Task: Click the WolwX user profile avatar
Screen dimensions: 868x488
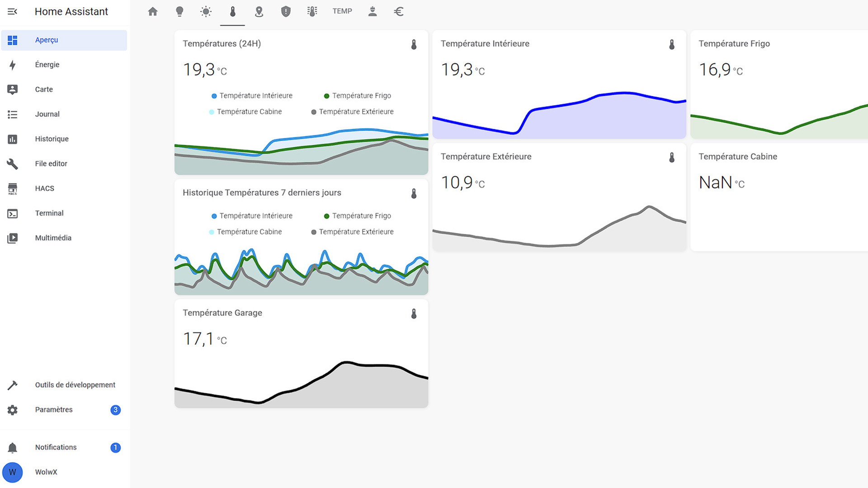Action: pos(13,472)
